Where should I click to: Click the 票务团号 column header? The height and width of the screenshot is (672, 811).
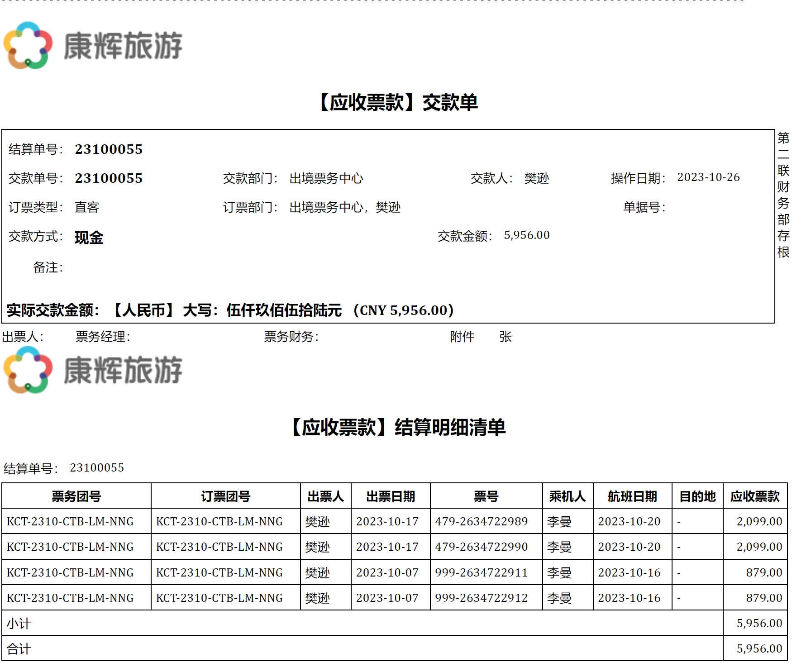(x=76, y=496)
